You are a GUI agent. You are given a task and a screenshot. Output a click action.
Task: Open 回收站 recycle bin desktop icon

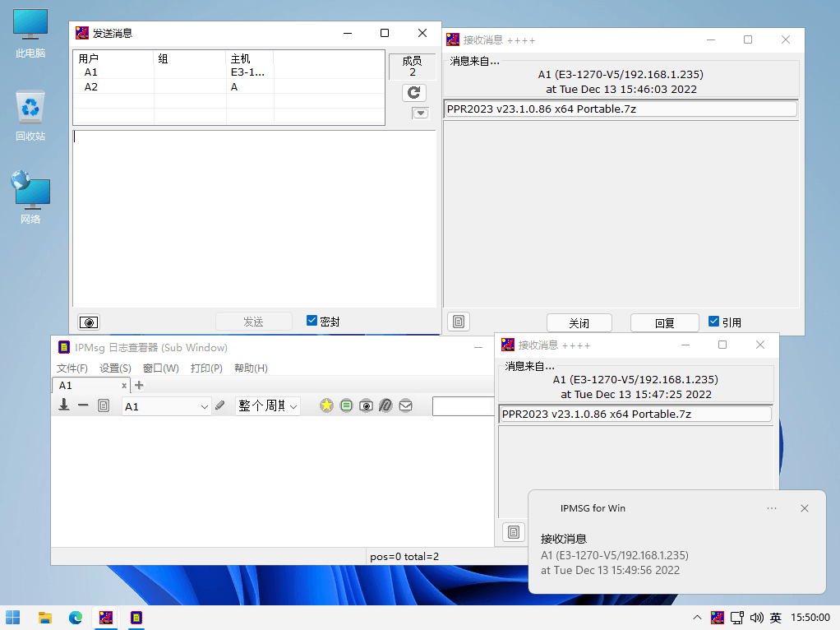(x=30, y=116)
